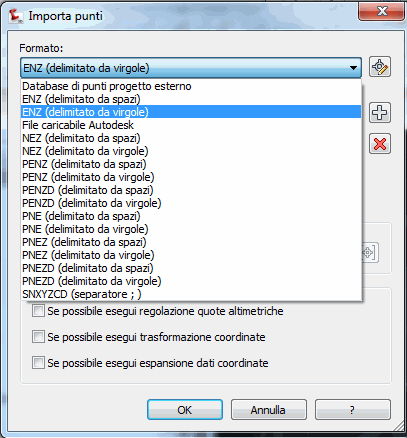Click the Civil 3D title bar icon
The image size is (407, 438).
click(16, 16)
